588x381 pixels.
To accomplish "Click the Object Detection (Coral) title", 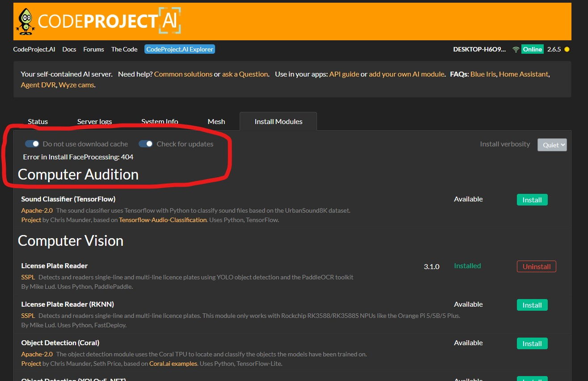I will 60,342.
